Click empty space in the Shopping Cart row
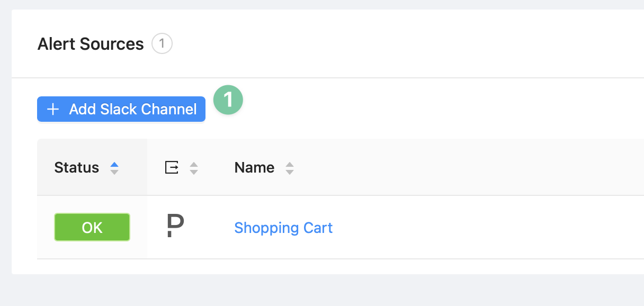Screen dimensions: 644x306 (477, 228)
